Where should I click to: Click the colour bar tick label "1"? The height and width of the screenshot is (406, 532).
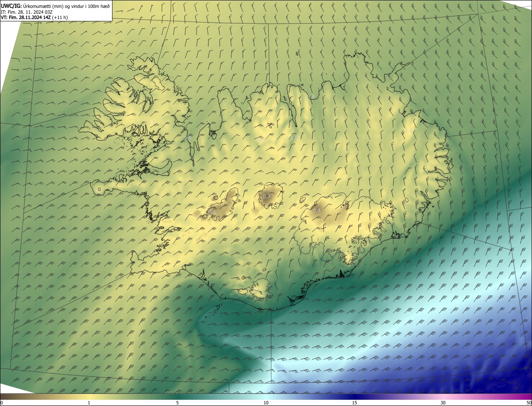[x=89, y=403]
